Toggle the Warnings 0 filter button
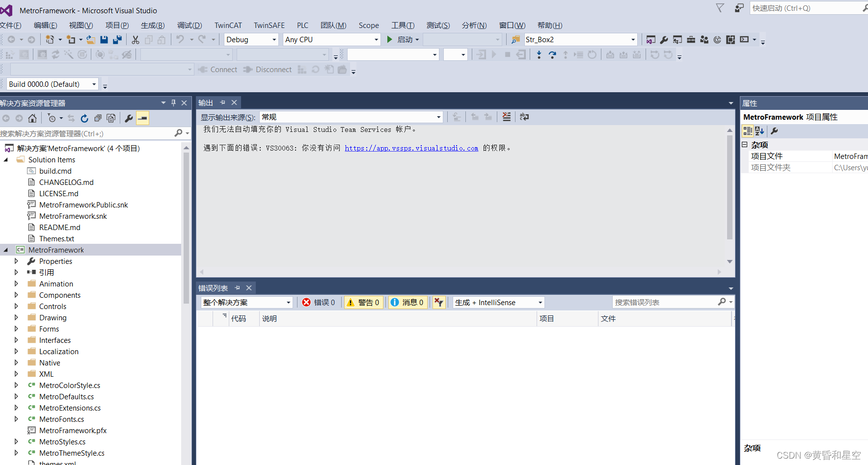Image resolution: width=868 pixels, height=465 pixels. click(363, 303)
